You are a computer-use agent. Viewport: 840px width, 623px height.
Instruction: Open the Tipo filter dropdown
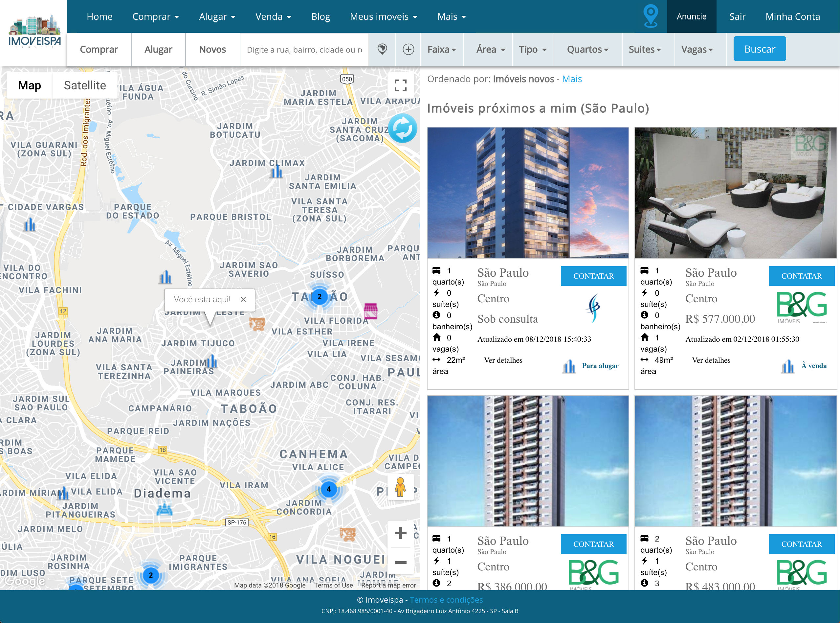point(533,49)
